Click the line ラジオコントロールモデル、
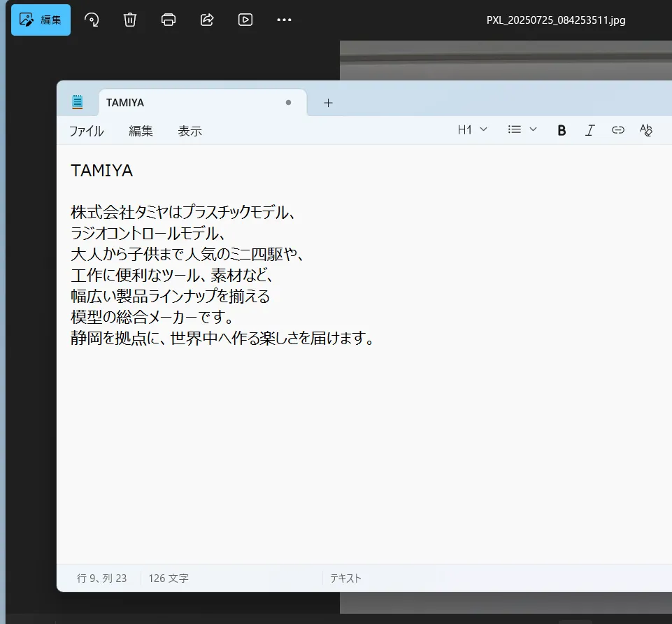 (148, 234)
